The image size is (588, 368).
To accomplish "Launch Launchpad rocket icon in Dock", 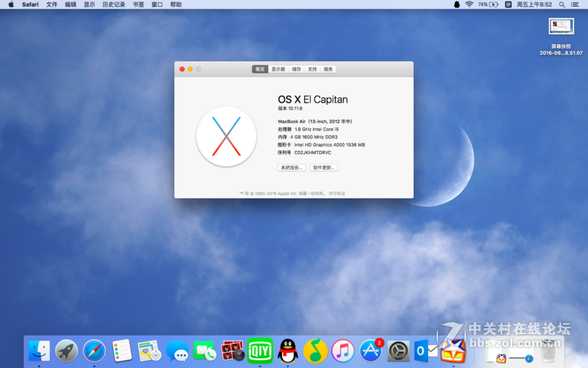I will tap(66, 351).
